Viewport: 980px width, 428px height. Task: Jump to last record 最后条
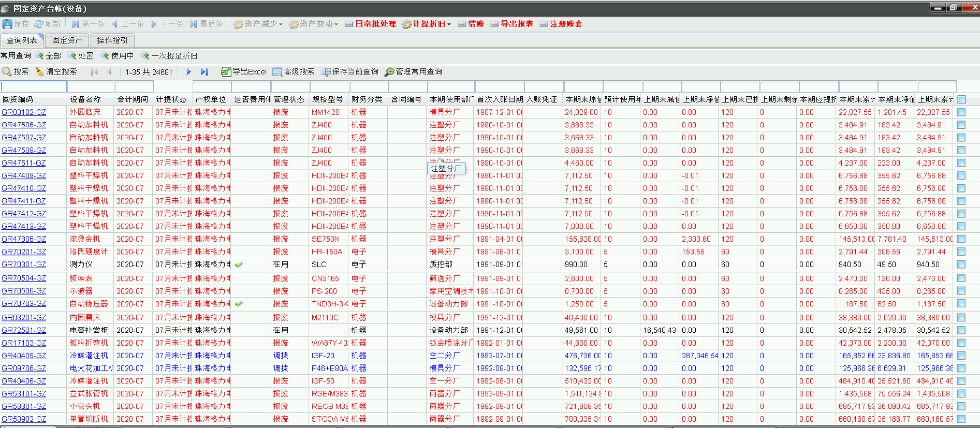(x=207, y=24)
